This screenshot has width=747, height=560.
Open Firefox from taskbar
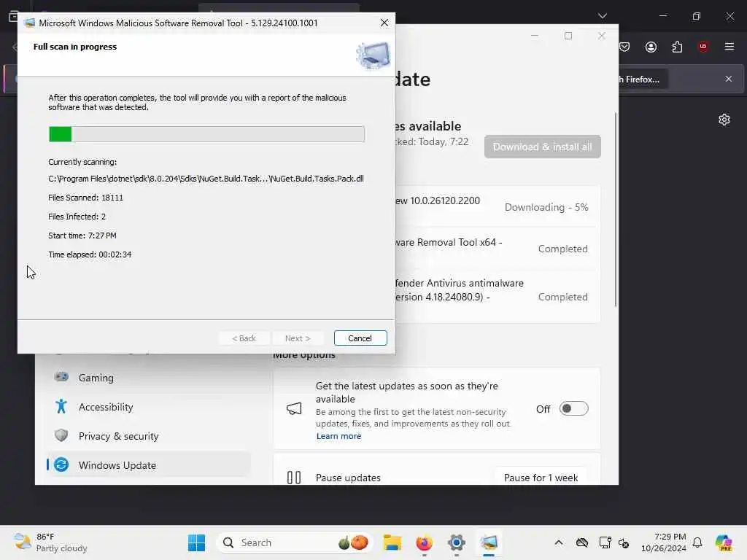point(424,542)
